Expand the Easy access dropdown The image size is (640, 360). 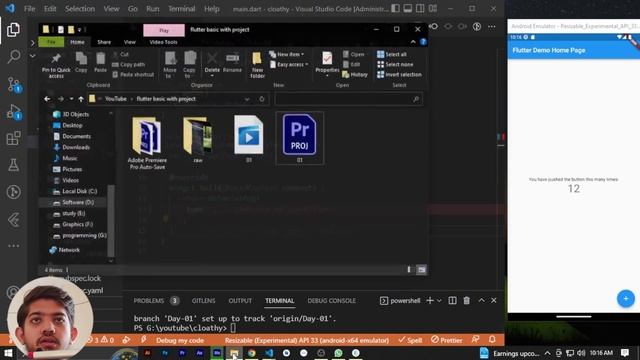pos(289,64)
